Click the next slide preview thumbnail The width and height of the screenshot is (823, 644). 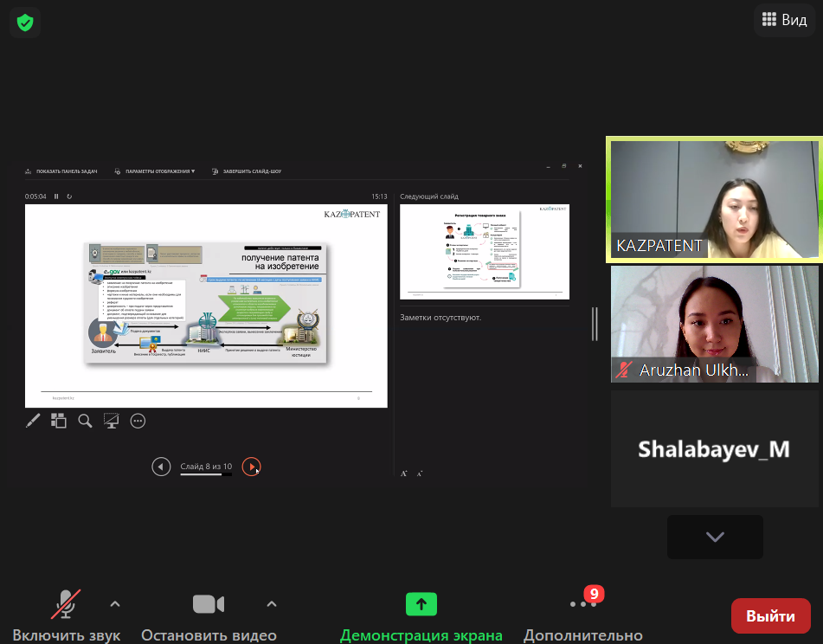click(x=485, y=252)
